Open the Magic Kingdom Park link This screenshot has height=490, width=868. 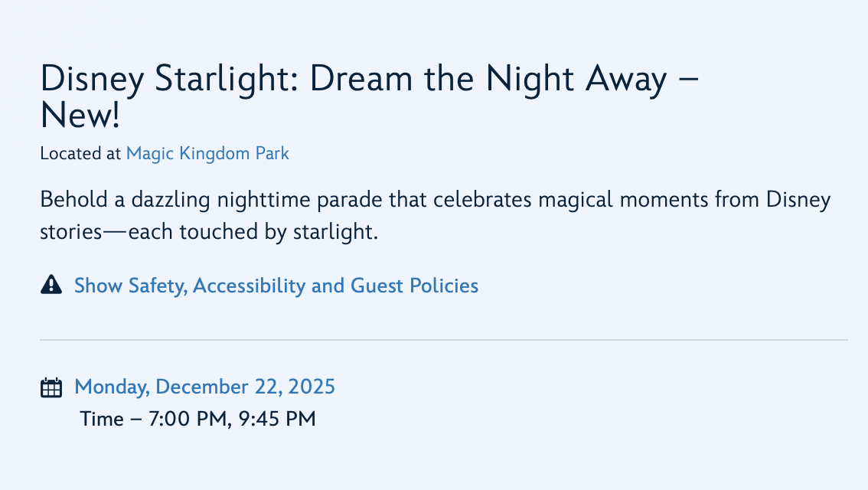pos(207,153)
